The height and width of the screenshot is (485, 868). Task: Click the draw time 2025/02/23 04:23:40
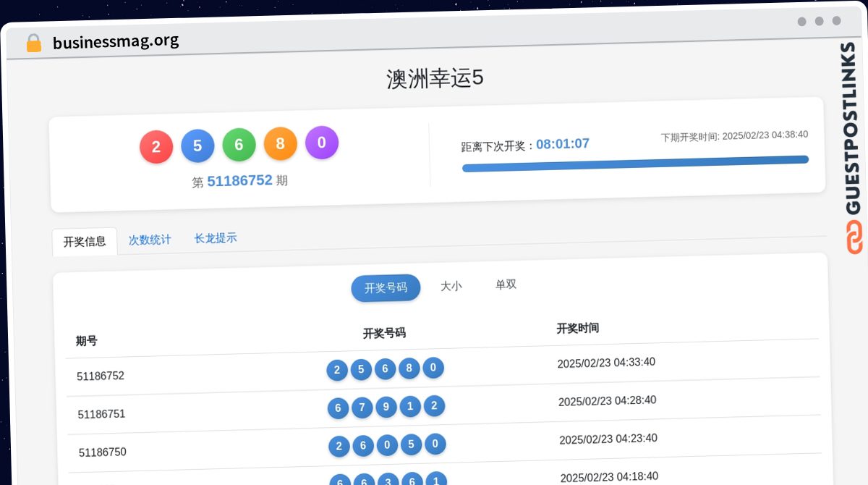[x=608, y=439]
